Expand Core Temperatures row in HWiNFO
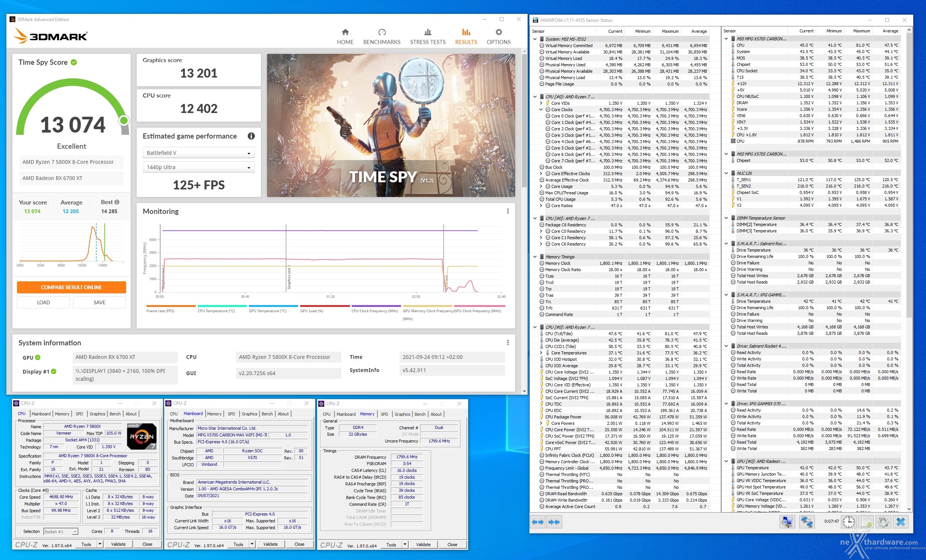This screenshot has width=926, height=560. tap(541, 353)
